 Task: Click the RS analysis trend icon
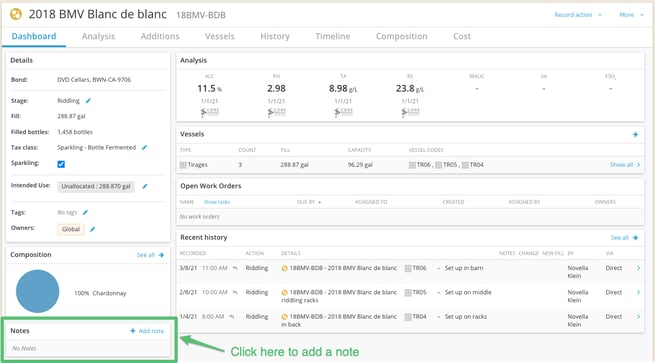tap(410, 112)
